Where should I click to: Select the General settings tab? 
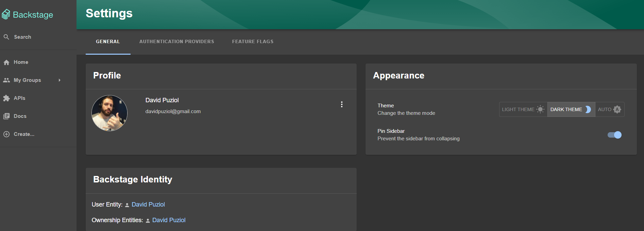point(108,41)
